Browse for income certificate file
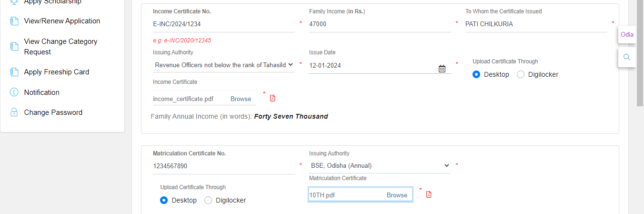Screen dimensions: 644x214 coord(241,99)
